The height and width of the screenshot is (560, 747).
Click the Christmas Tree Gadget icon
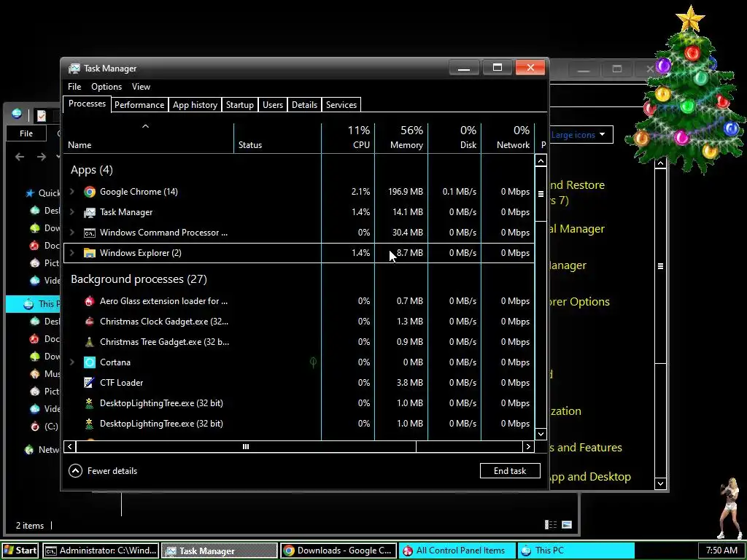pyautogui.click(x=90, y=342)
